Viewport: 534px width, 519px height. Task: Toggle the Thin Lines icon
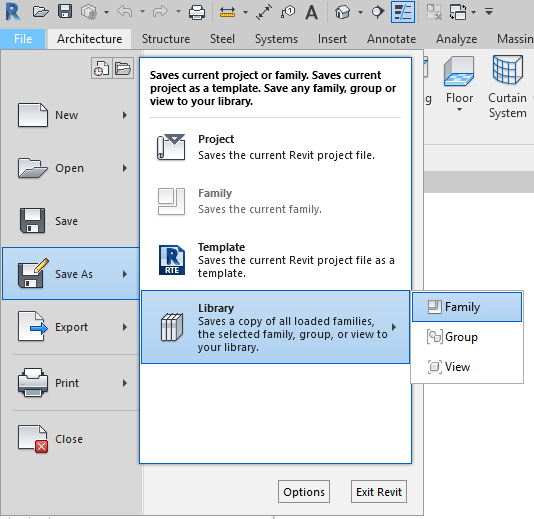403,12
